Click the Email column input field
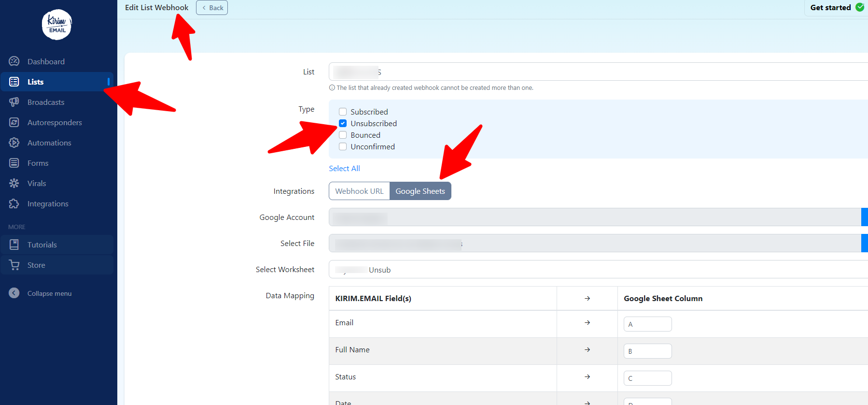This screenshot has height=405, width=868. point(647,324)
